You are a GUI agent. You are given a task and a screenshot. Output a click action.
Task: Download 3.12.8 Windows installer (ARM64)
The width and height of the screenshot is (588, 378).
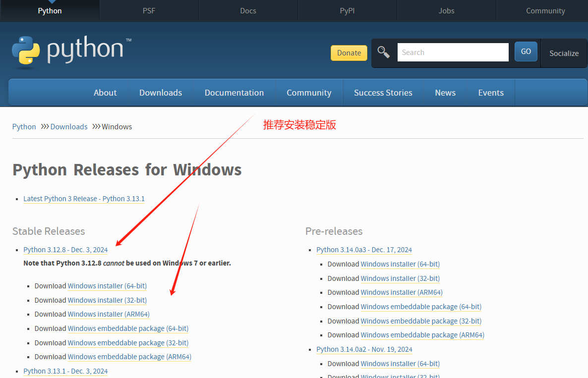coord(109,314)
